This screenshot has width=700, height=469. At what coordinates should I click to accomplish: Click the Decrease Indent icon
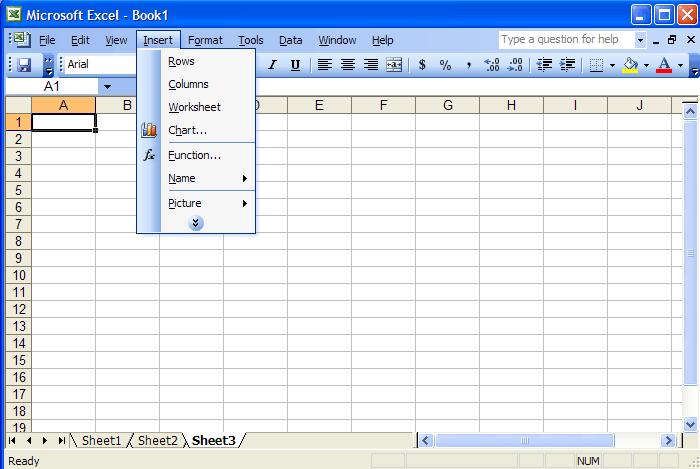pos(544,65)
